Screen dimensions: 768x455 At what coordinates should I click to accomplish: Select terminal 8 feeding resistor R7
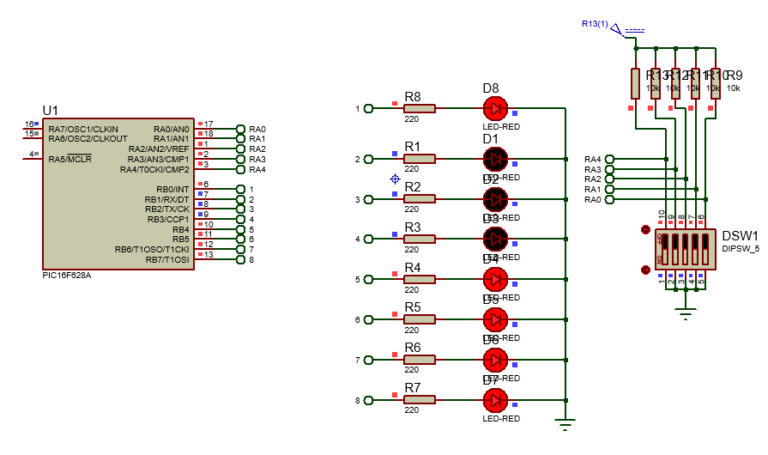(x=368, y=400)
